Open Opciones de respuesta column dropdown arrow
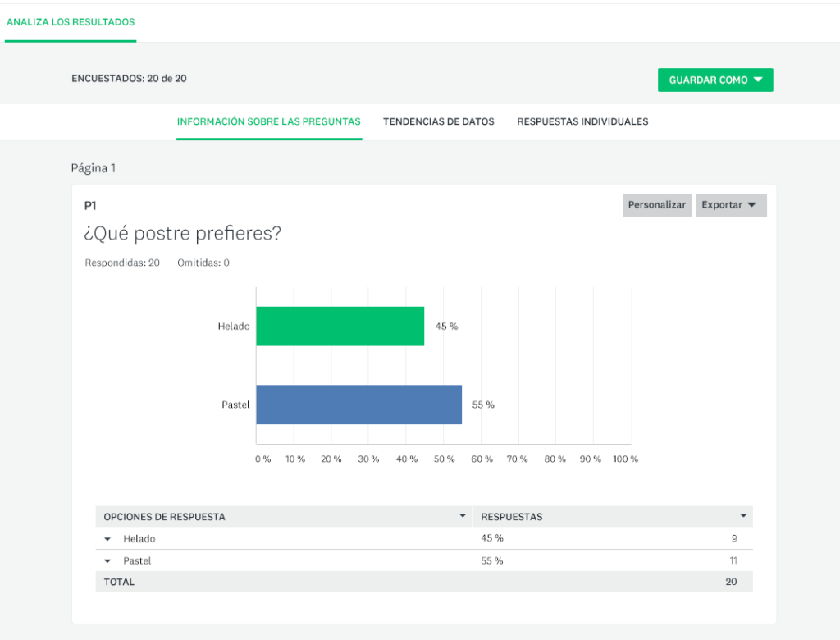840x640 pixels. pos(463,515)
